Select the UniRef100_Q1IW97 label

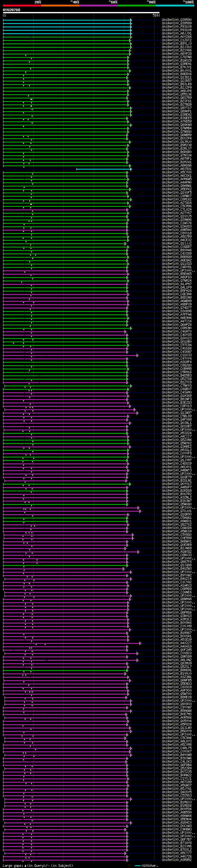[177, 413]
